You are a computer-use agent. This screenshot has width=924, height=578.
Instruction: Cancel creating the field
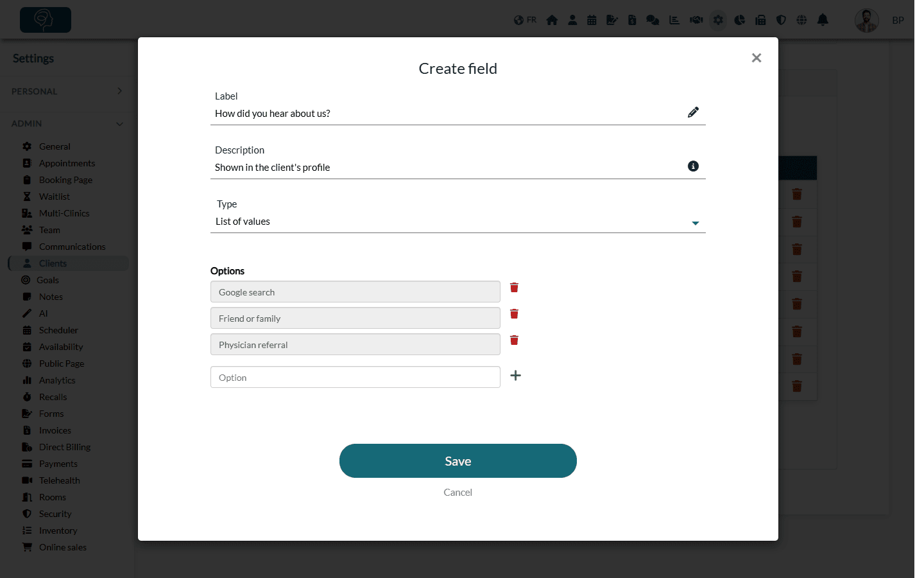tap(458, 493)
